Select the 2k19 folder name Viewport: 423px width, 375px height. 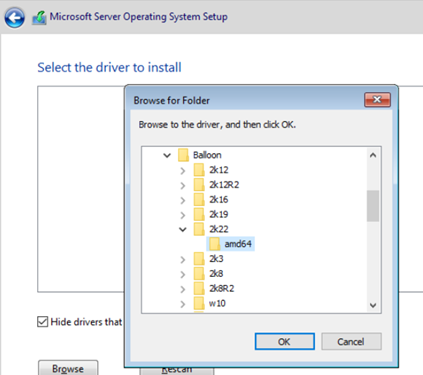click(x=219, y=214)
